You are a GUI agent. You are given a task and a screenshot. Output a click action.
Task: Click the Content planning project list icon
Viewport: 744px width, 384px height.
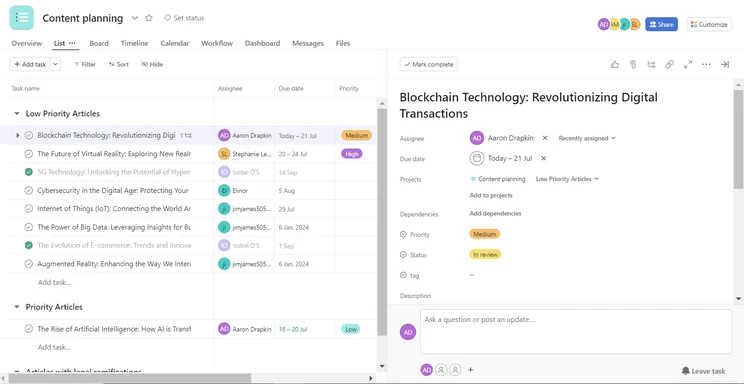(21, 18)
